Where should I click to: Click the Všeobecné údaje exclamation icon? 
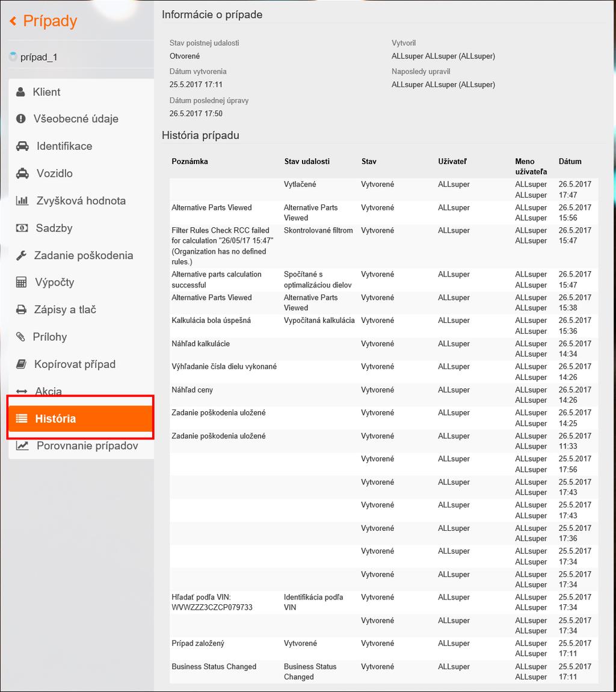point(21,118)
